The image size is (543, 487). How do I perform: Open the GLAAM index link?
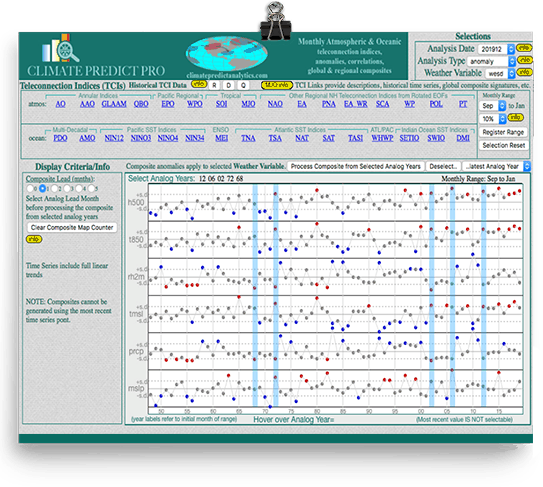114,104
